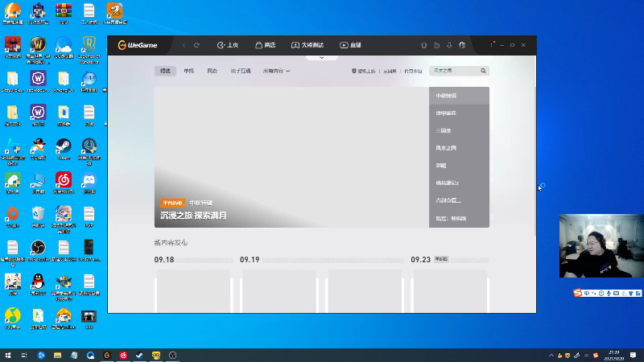Select the seventh entry in banner list

pyautogui.click(x=459, y=200)
